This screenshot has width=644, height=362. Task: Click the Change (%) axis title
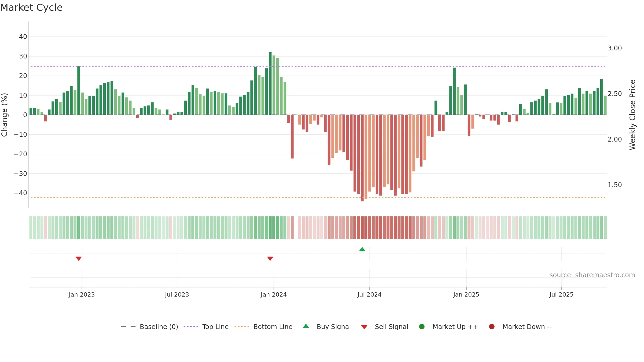pyautogui.click(x=4, y=115)
